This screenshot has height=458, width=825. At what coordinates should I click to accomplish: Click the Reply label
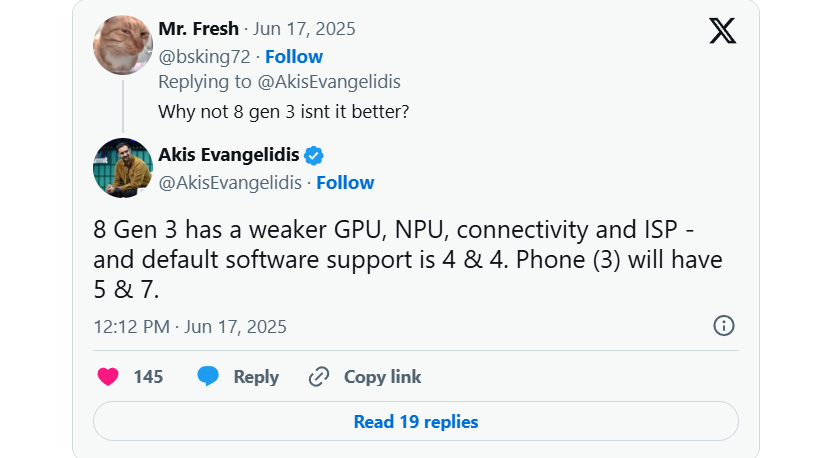256,377
